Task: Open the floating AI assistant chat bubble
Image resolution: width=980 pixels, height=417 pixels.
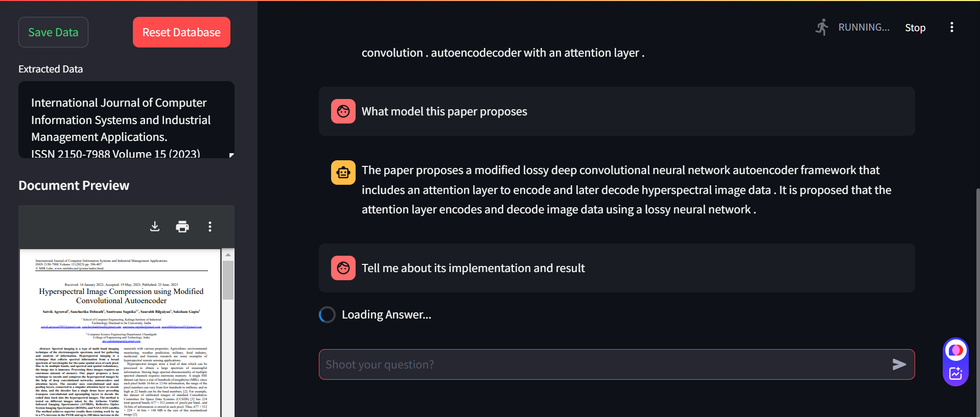Action: pos(955,350)
